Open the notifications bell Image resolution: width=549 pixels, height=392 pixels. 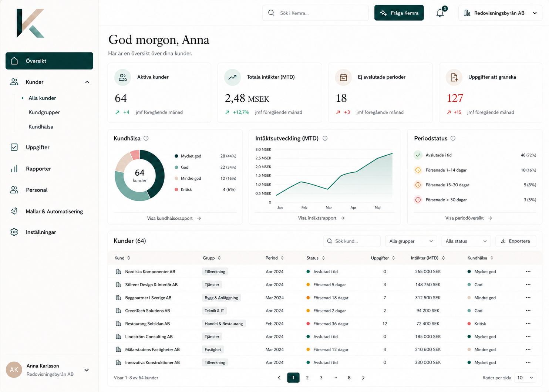tap(440, 13)
